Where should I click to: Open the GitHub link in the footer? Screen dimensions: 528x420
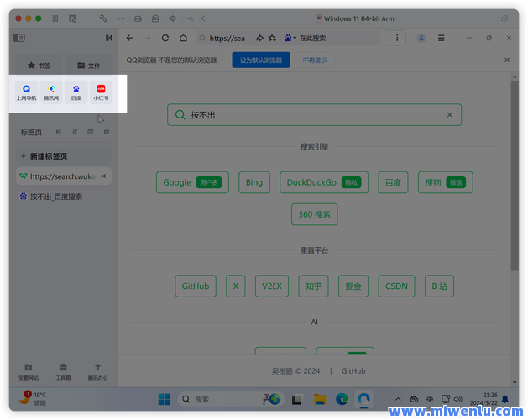(x=353, y=371)
